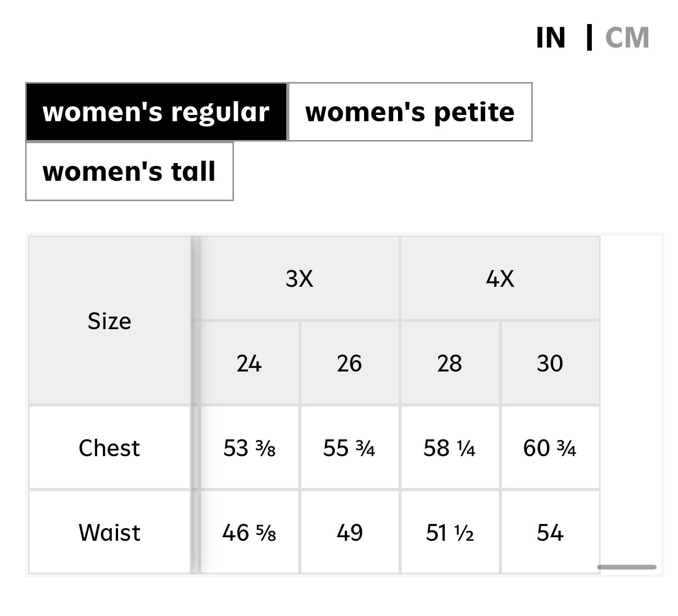Click size 24 column header

click(249, 363)
